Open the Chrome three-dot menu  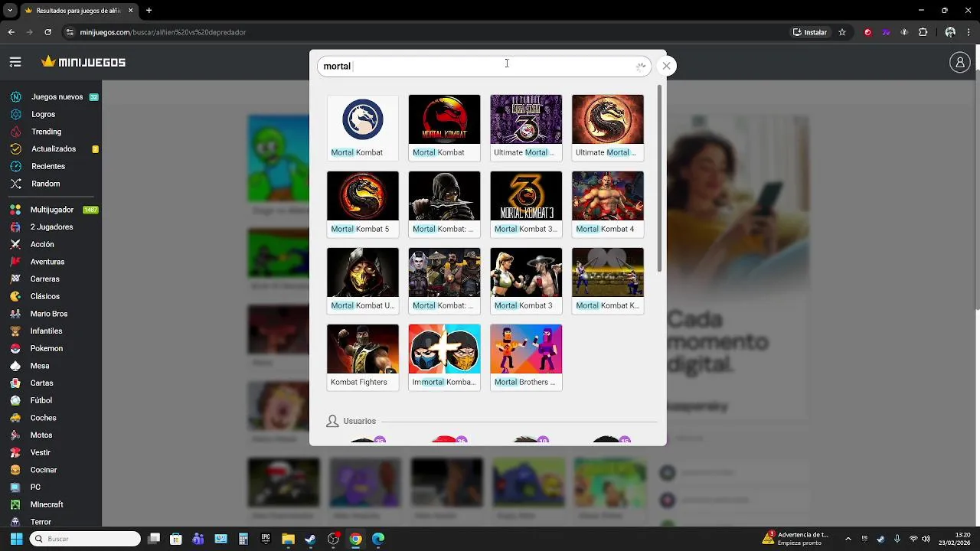click(x=969, y=32)
